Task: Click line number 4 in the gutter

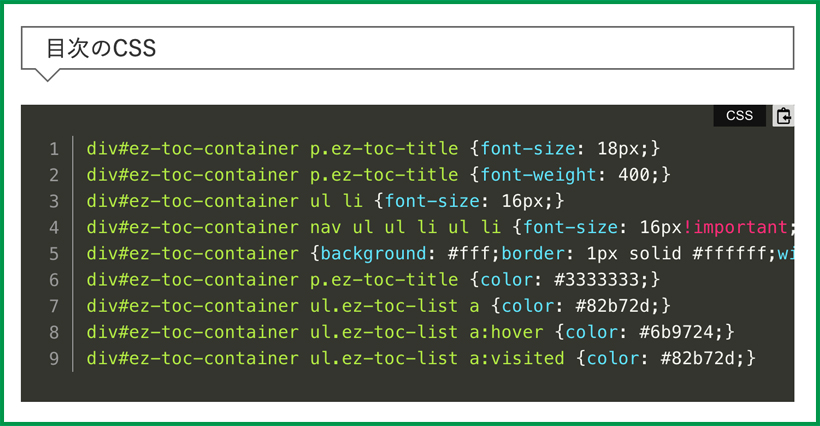Action: coord(54,227)
